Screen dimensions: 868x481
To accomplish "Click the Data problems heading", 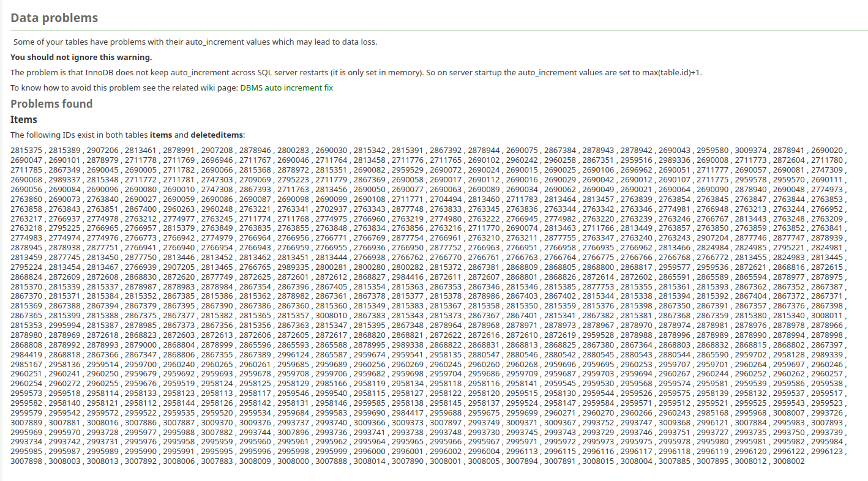I will [54, 18].
